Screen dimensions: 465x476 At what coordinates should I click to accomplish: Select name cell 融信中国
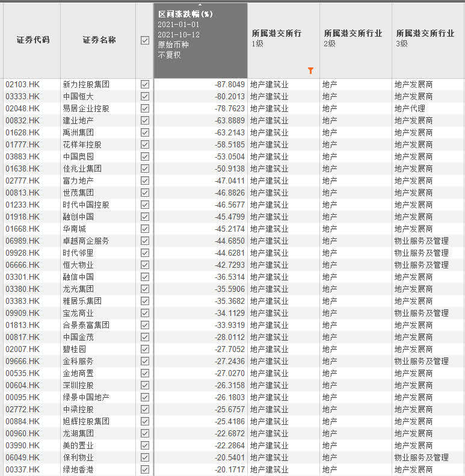(78, 277)
